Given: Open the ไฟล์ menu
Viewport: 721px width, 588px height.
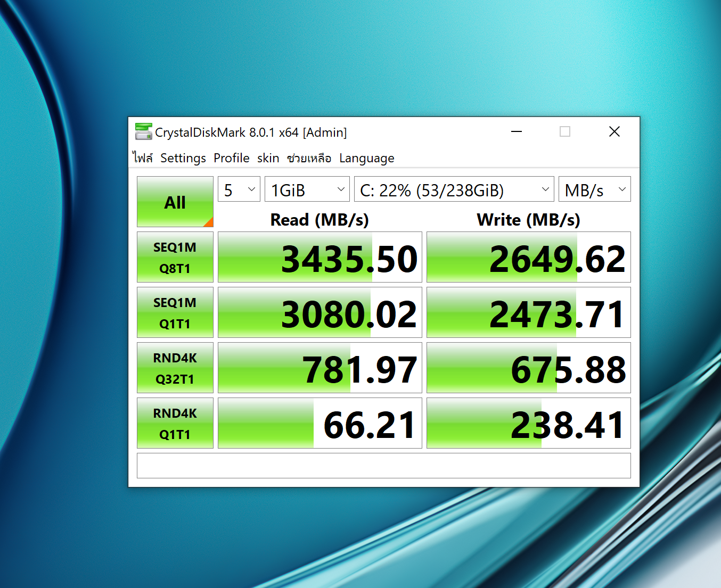Looking at the screenshot, I should tap(143, 158).
